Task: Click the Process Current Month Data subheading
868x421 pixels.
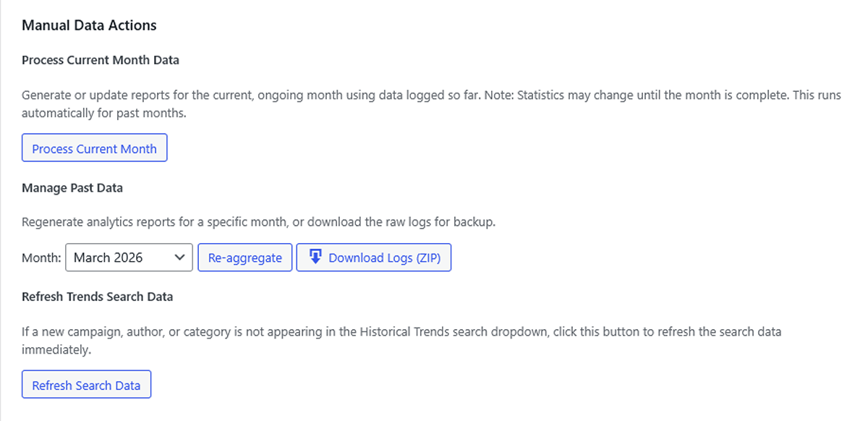Action: [x=99, y=60]
